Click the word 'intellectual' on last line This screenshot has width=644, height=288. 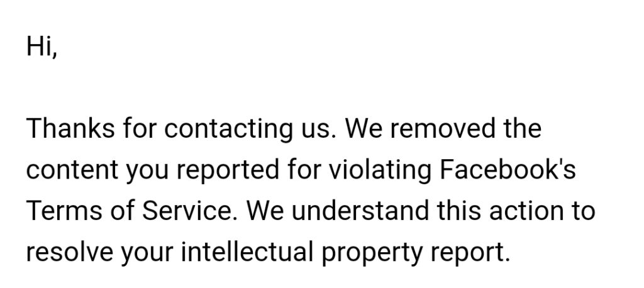247,252
